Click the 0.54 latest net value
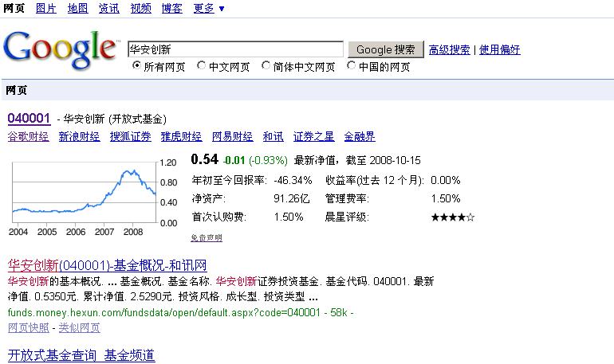Screen dimensions: 614x364 pos(204,159)
